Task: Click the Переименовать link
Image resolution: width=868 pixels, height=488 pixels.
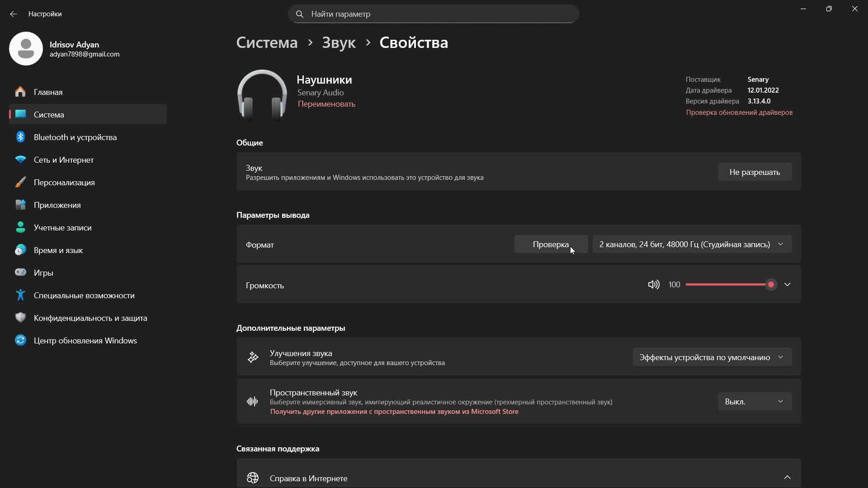Action: 326,104
